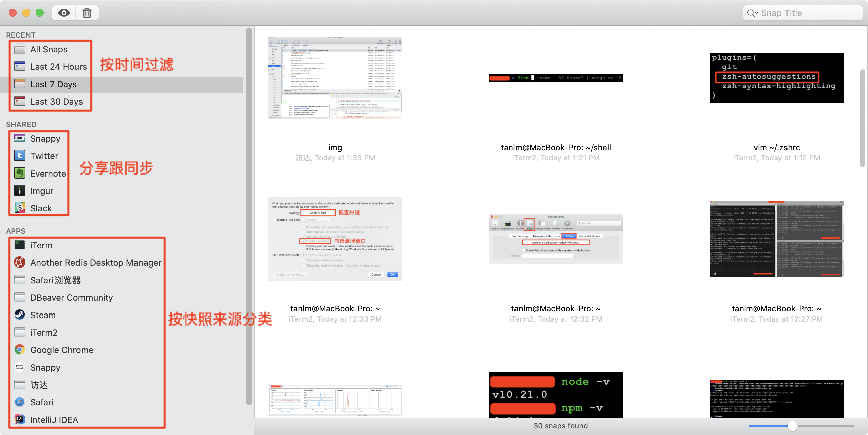Select the Evernote label in Shared list

click(x=48, y=173)
